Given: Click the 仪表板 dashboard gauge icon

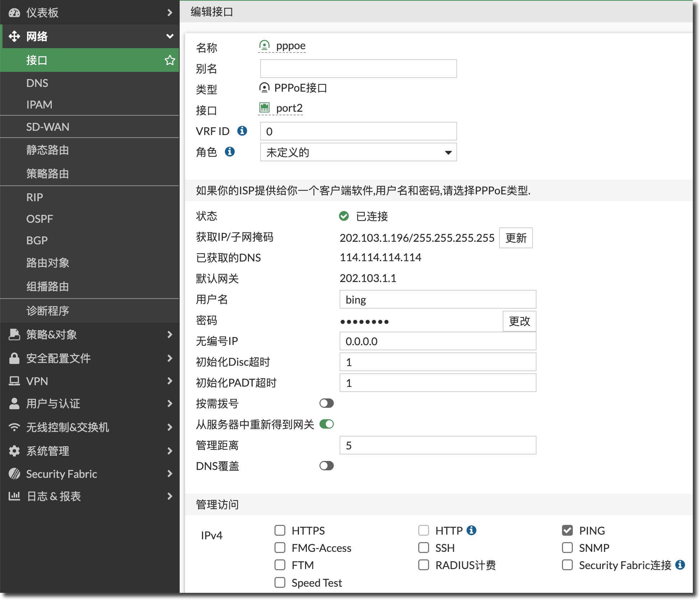Looking at the screenshot, I should 14,13.
